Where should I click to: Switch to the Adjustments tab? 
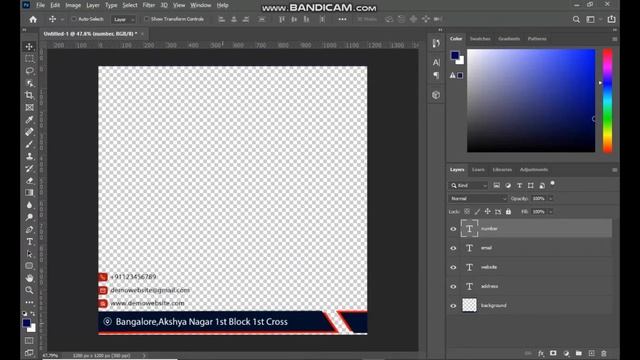pos(534,170)
